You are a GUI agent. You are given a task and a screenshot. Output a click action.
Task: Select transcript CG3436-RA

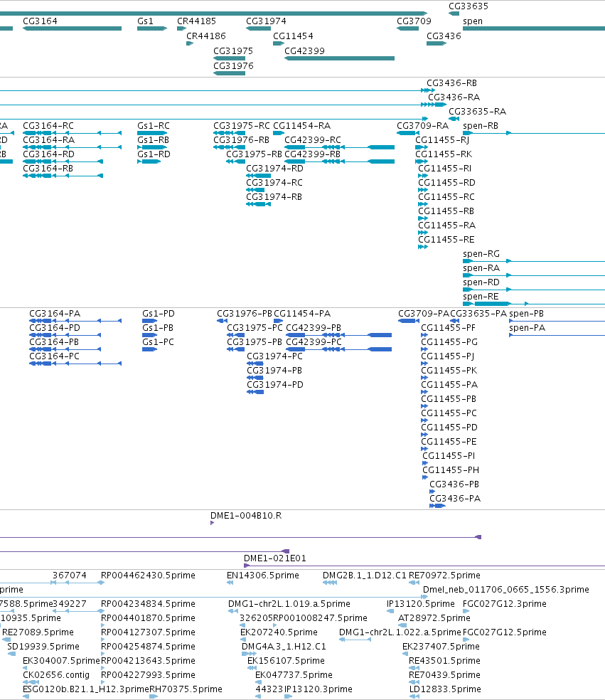click(x=454, y=97)
